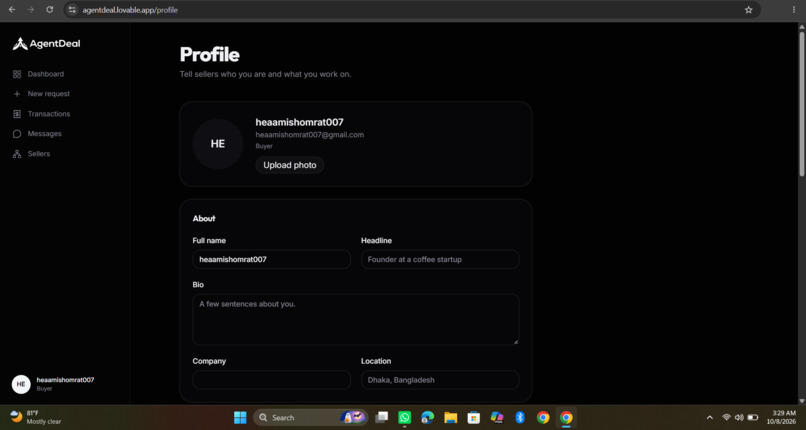Click the Company input field
The width and height of the screenshot is (806, 430).
(271, 380)
